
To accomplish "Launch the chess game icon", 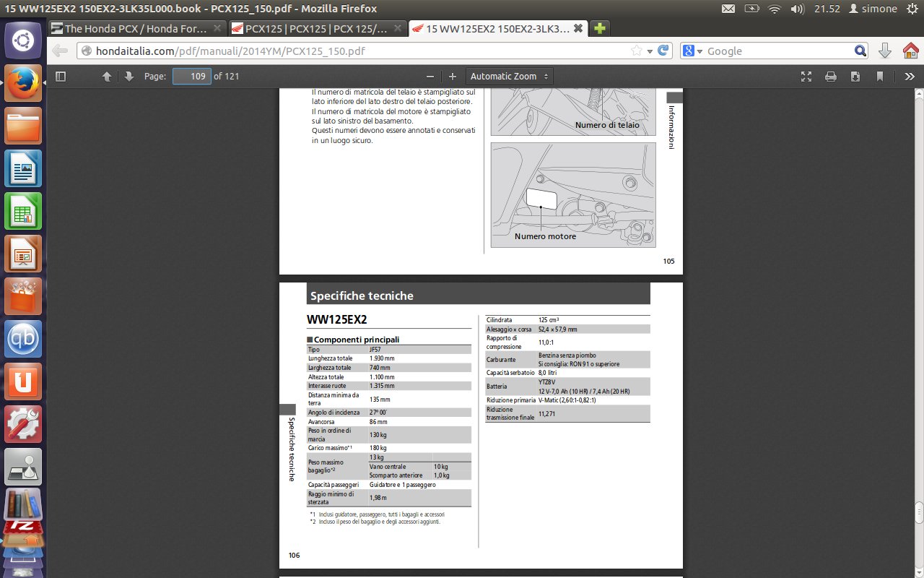I will click(x=24, y=467).
